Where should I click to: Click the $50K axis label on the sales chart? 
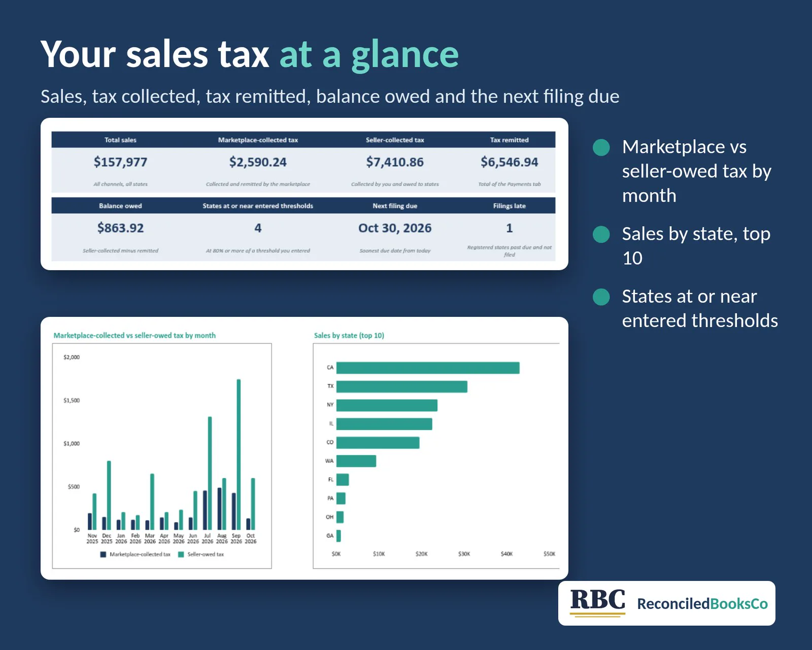(549, 554)
